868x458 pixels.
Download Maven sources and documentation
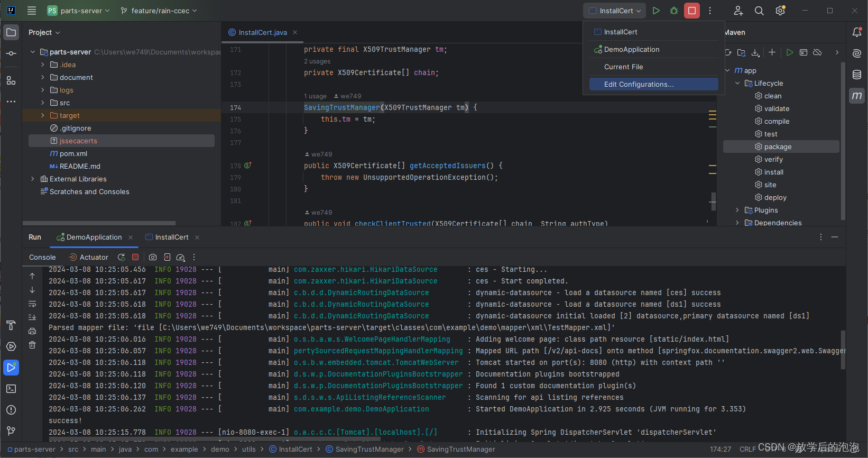point(755,52)
